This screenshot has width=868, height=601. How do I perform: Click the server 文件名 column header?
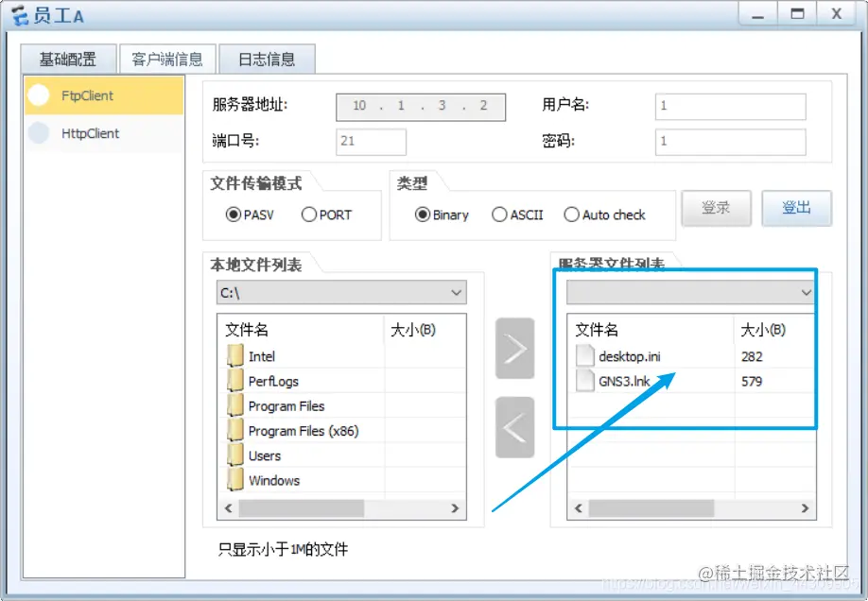[651, 330]
